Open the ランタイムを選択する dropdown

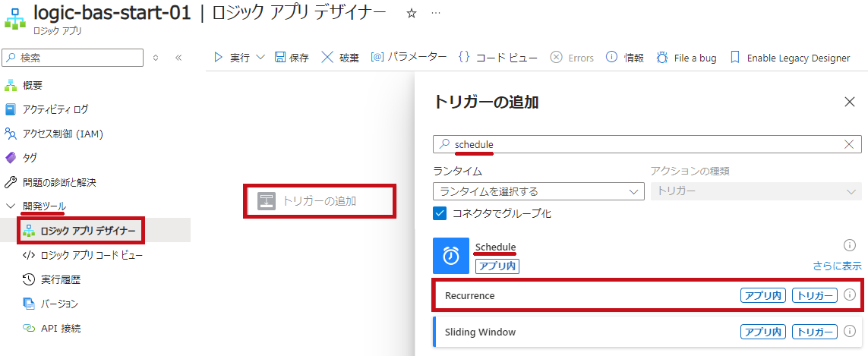click(538, 191)
